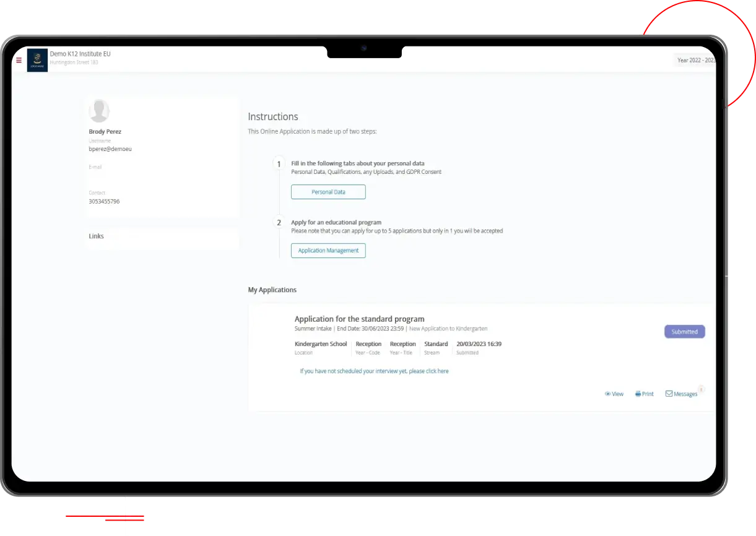Click contact number 3053455796

coord(104,201)
